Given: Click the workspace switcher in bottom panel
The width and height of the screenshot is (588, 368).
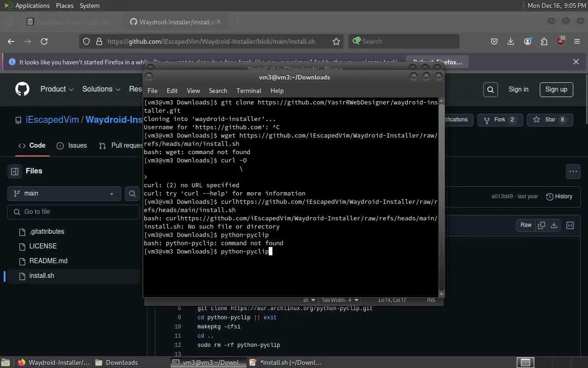Looking at the screenshot, I should (526, 362).
